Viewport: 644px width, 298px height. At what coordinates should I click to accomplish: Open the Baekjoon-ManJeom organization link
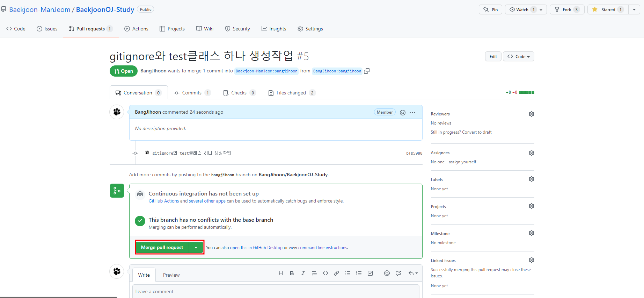pyautogui.click(x=40, y=9)
